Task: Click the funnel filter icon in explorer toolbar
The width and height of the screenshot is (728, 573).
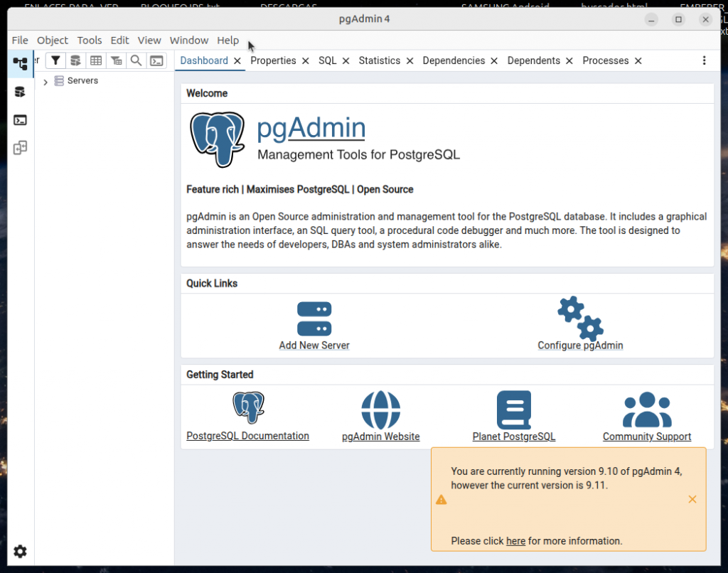Action: [55, 60]
